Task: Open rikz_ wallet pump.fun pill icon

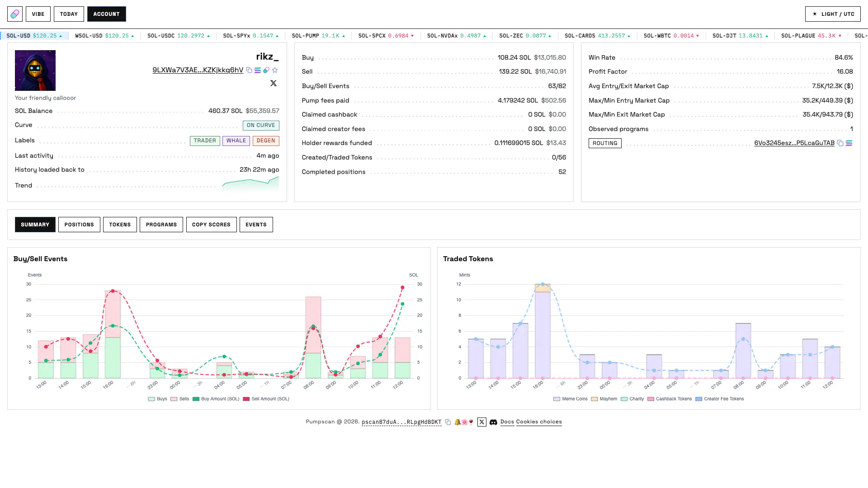Action: coord(266,70)
